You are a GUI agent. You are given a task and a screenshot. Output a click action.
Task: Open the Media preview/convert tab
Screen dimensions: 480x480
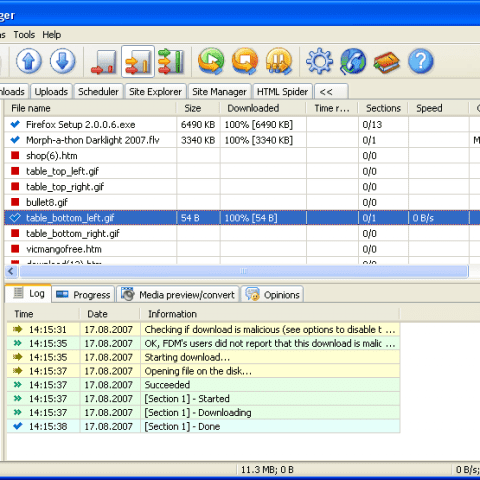178,295
